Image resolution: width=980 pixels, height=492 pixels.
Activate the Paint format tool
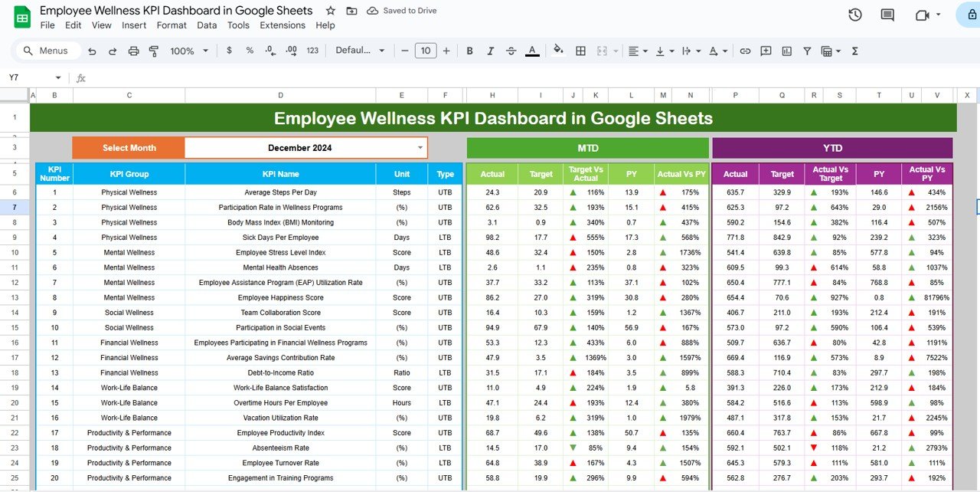[x=153, y=51]
